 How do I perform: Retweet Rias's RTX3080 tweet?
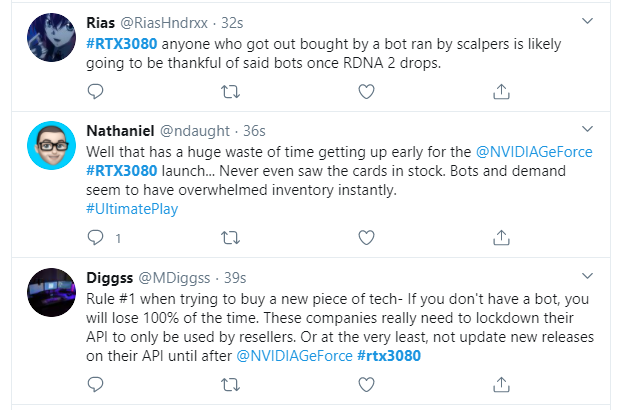tap(230, 92)
